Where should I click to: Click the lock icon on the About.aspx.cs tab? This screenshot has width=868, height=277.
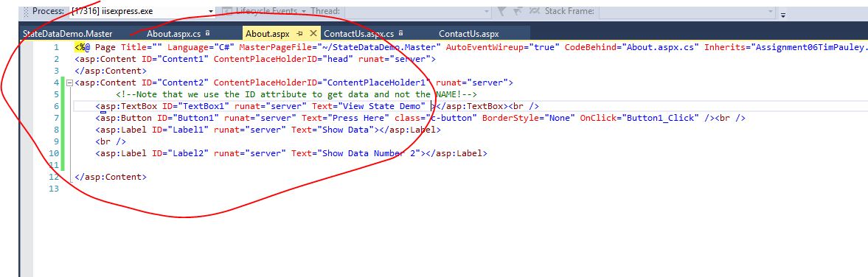tap(207, 34)
